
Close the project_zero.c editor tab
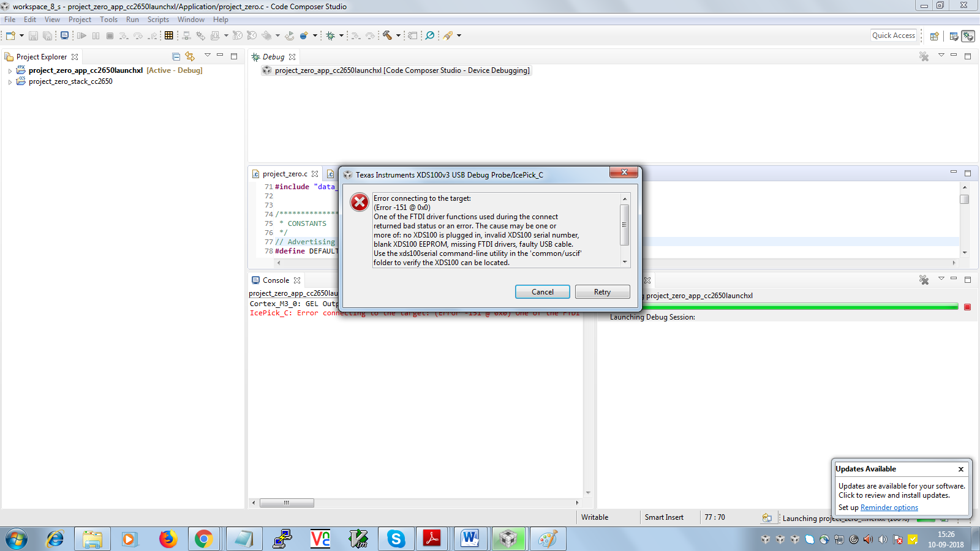click(x=315, y=174)
